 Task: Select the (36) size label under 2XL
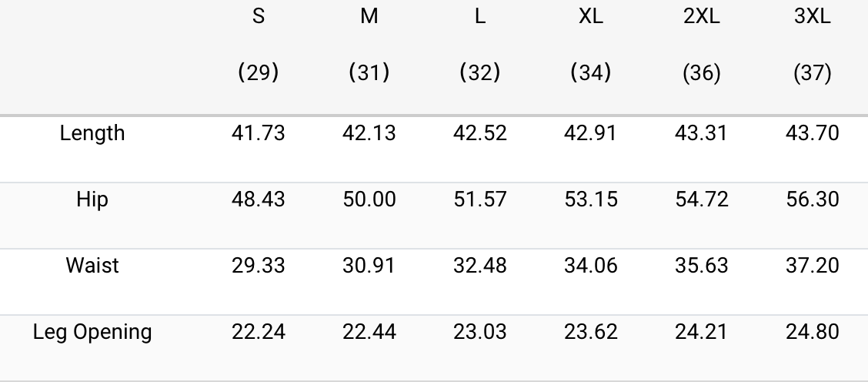click(702, 72)
